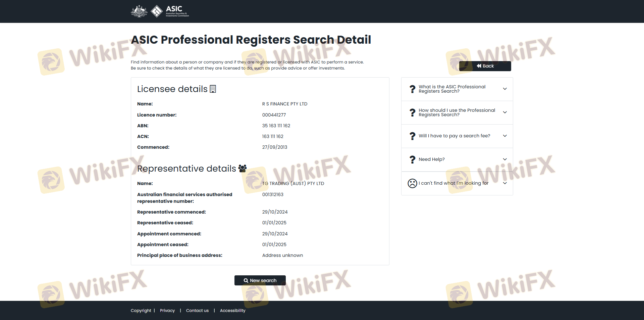Expand the 'Need Help?' chevron
The height and width of the screenshot is (320, 644).
click(x=505, y=159)
